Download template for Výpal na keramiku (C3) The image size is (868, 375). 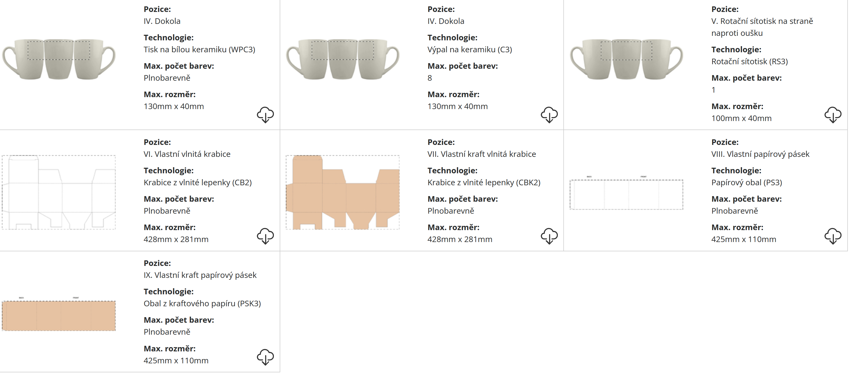[x=549, y=115]
